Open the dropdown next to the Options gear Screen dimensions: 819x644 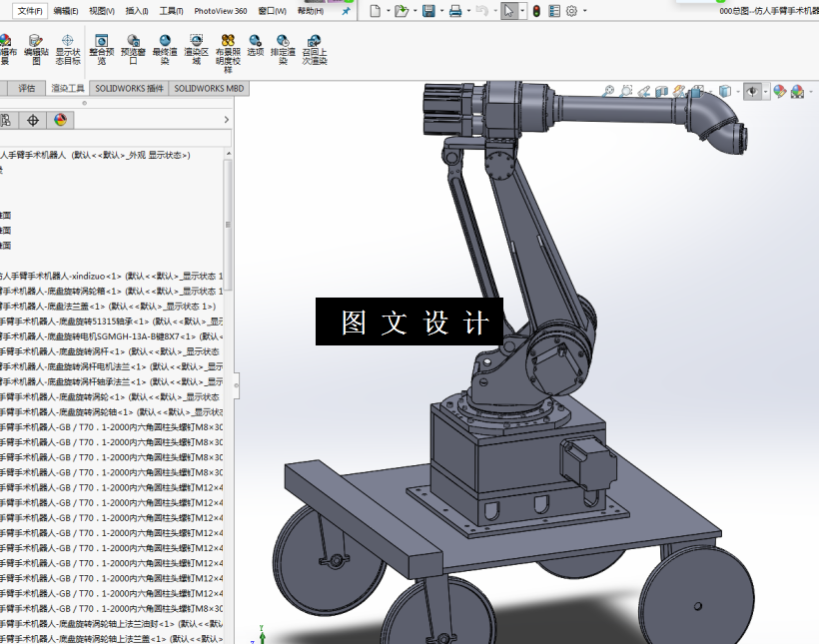click(585, 11)
